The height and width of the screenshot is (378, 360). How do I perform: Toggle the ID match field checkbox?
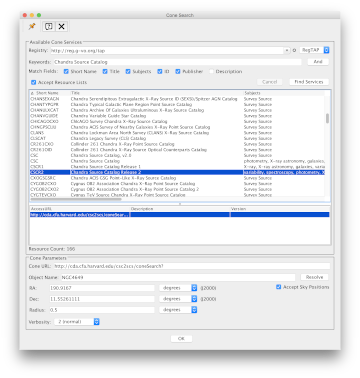click(160, 71)
